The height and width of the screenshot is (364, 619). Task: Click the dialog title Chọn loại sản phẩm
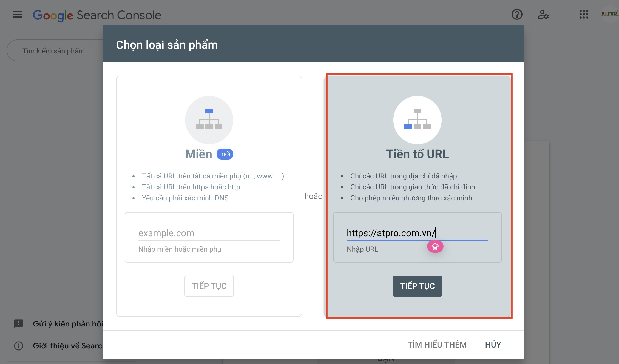(x=167, y=45)
